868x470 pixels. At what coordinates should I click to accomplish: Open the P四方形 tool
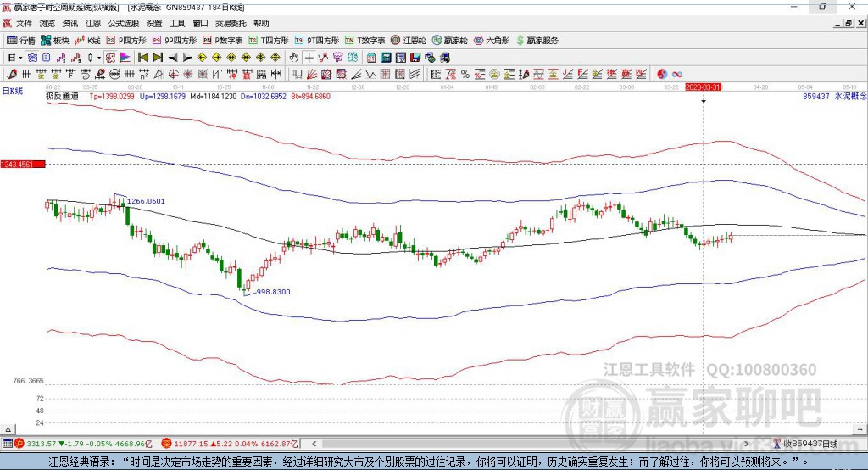pos(126,41)
